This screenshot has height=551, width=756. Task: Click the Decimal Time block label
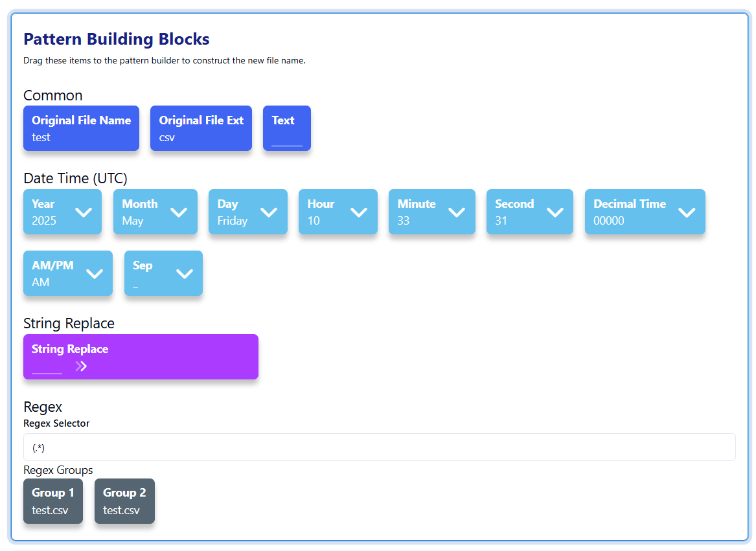pyautogui.click(x=630, y=204)
